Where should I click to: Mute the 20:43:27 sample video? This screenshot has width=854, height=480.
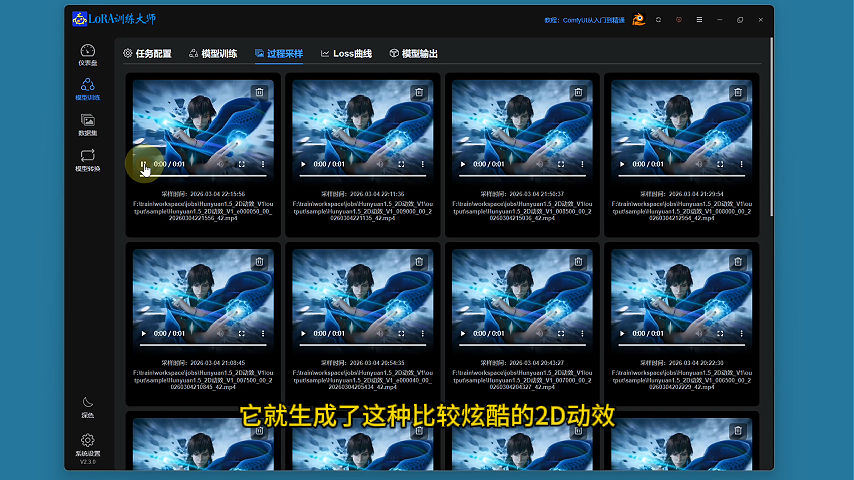(540, 333)
